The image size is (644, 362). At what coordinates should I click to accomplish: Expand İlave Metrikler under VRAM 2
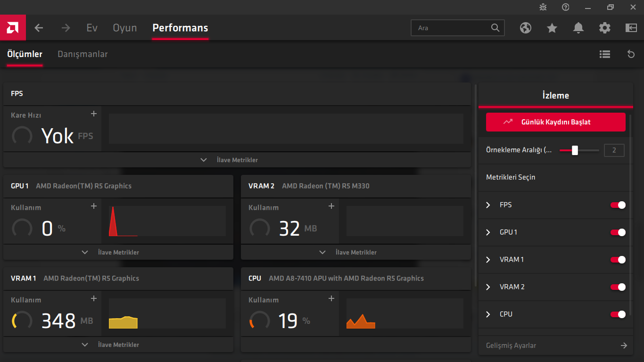click(x=356, y=252)
